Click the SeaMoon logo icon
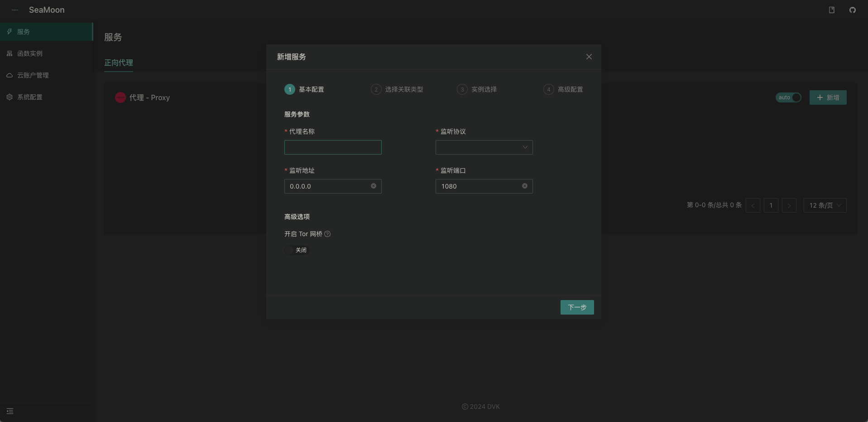868x422 pixels. click(15, 10)
